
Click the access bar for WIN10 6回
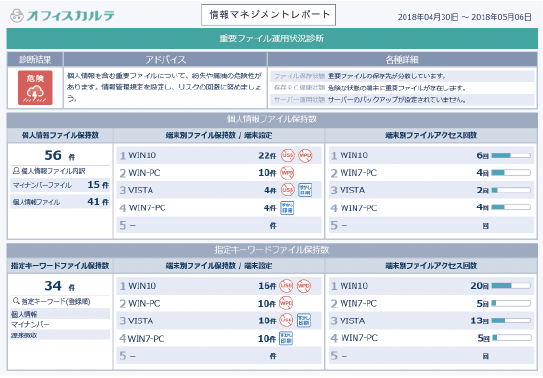(x=511, y=155)
